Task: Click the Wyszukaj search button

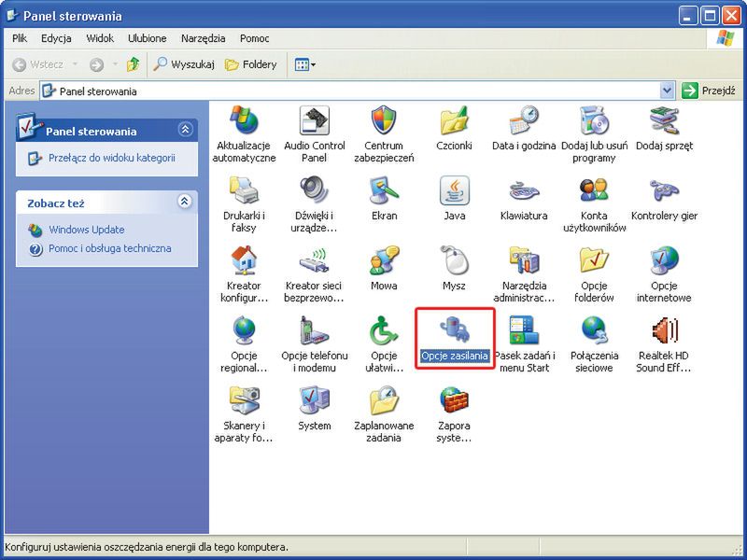Action: pos(184,64)
